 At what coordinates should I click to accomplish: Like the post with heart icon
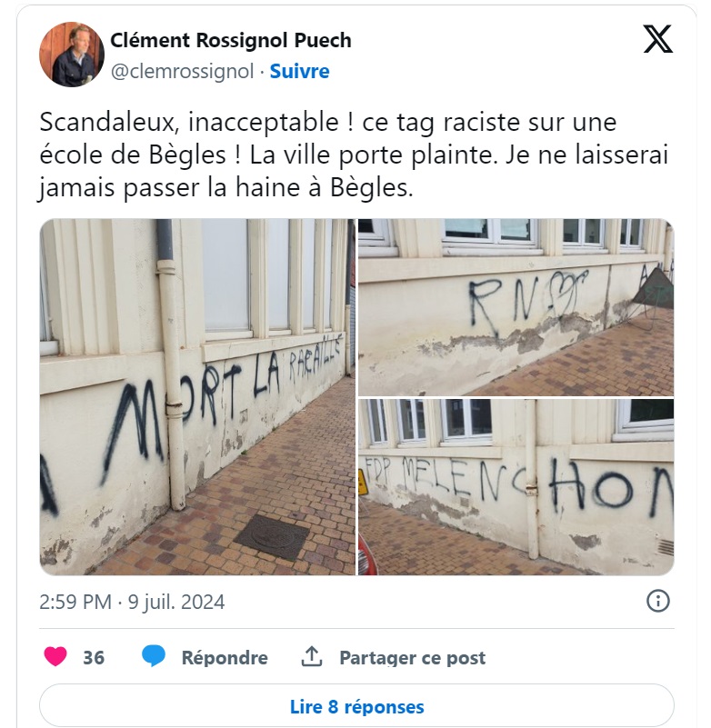pyautogui.click(x=55, y=657)
